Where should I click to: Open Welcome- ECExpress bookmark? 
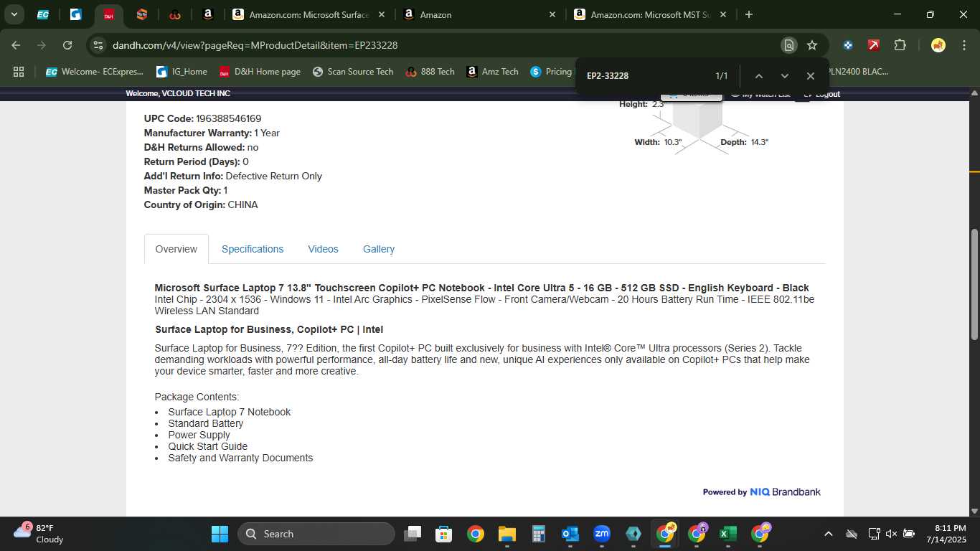click(95, 72)
